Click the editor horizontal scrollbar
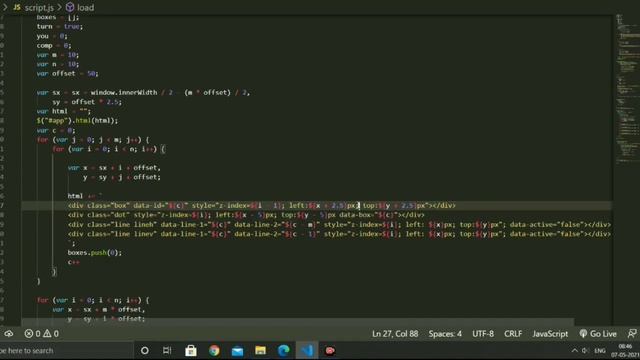 pos(298,322)
